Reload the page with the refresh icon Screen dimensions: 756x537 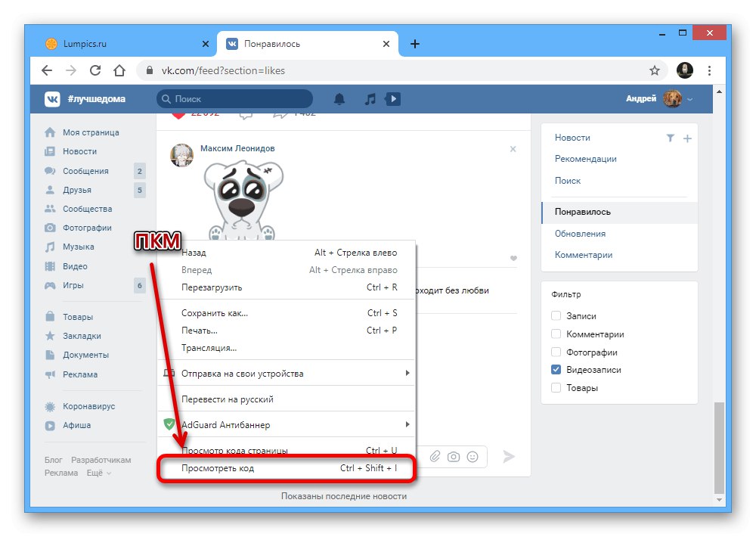click(x=95, y=70)
